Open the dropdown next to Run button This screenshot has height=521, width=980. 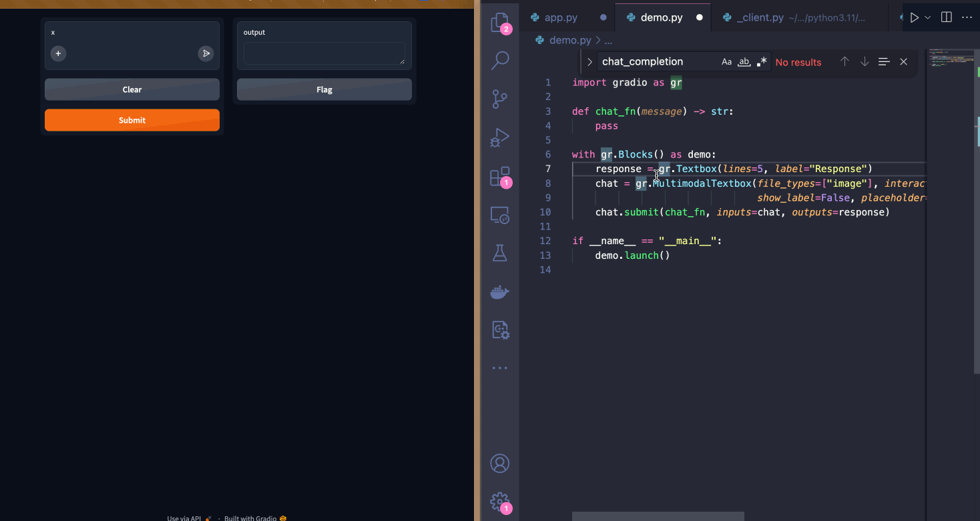tap(928, 18)
